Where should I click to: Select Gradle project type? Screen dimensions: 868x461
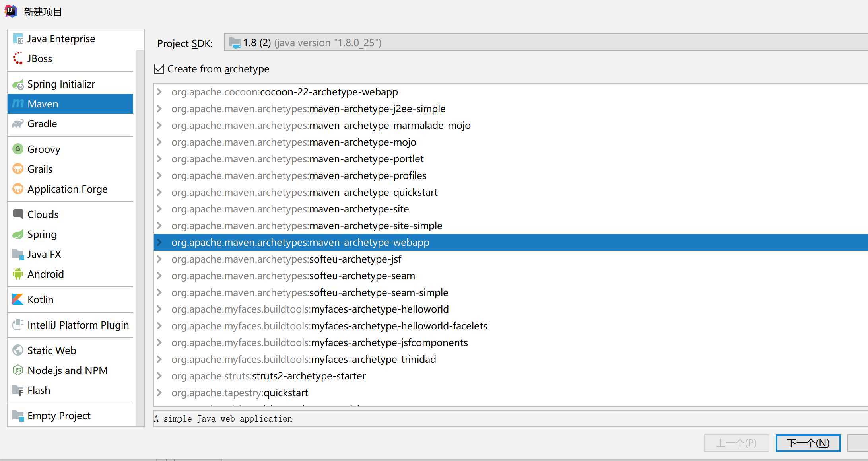70,124
